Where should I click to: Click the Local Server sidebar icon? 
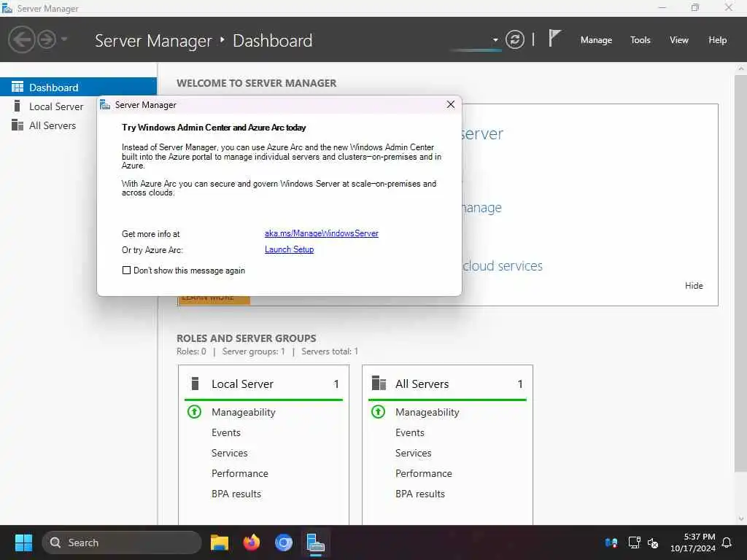coord(18,106)
